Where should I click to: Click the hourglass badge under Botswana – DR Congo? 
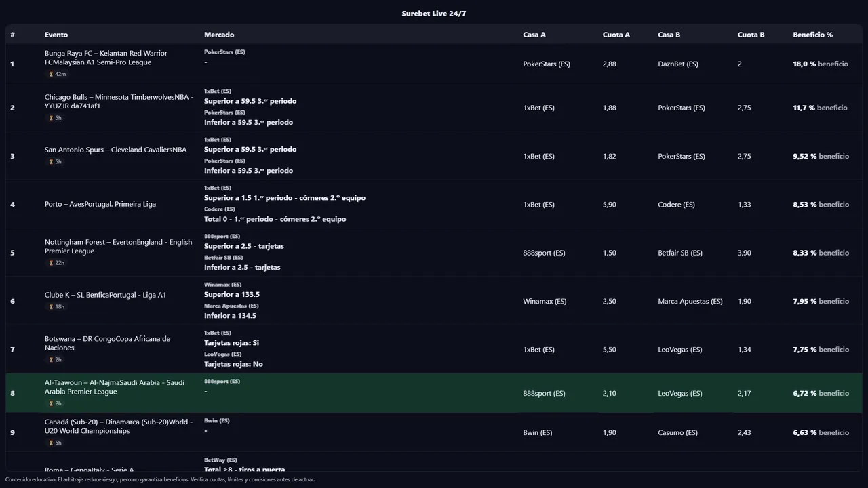point(56,360)
